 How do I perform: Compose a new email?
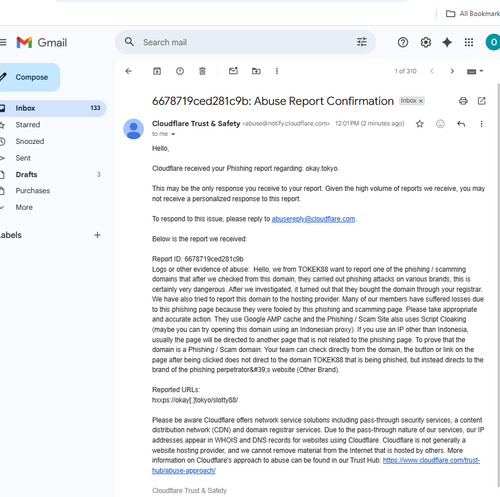pos(29,77)
